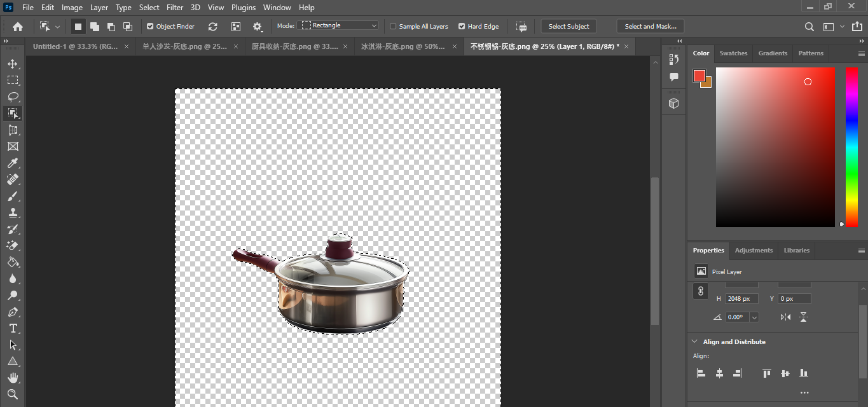The height and width of the screenshot is (407, 868).
Task: Open Object Finder settings gear
Action: [258, 27]
